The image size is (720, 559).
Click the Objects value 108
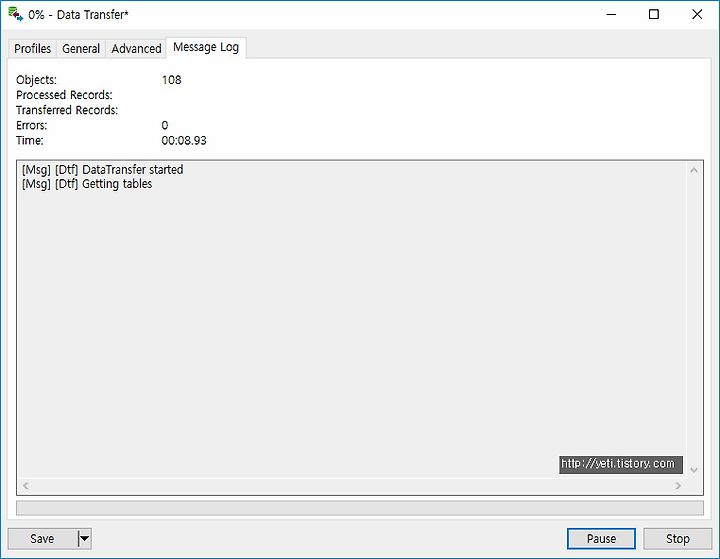pos(171,80)
